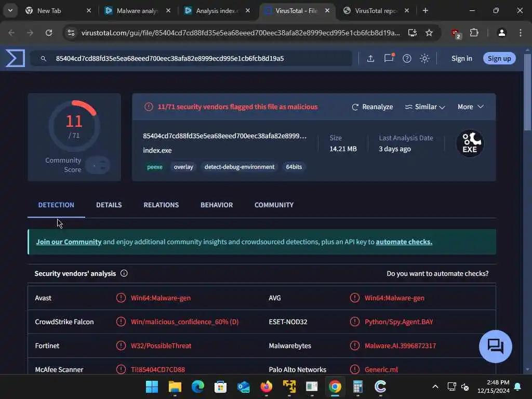Click the browser reload icon
The height and width of the screenshot is (399, 532).
[49, 33]
